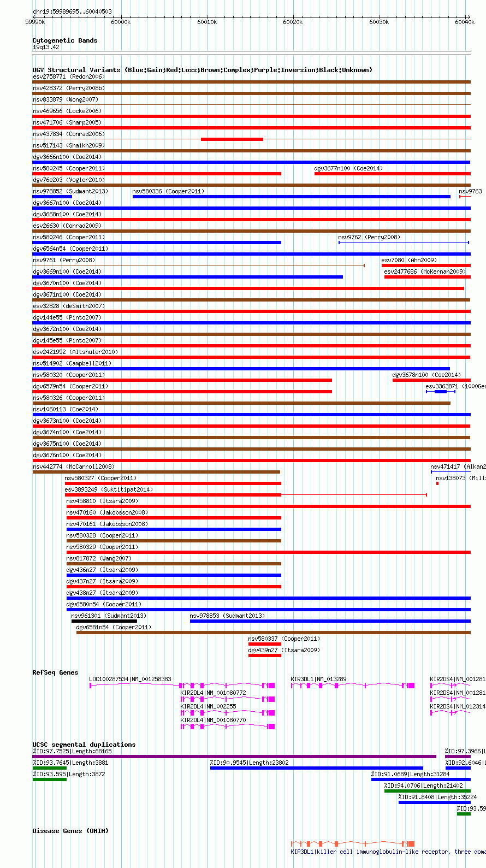Select dgv3667n100 (Coe2014) variant label
Screen dimensions: 486x868
coord(67,203)
